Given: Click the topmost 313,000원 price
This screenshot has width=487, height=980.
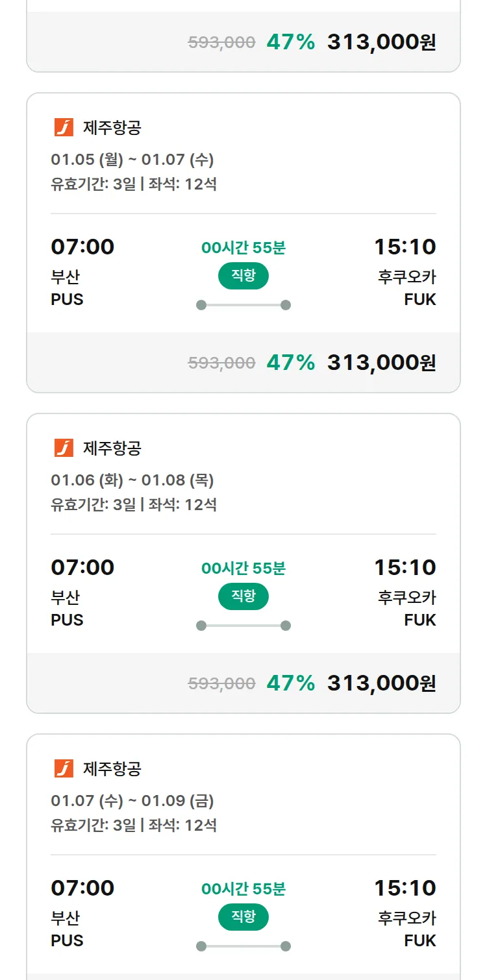Looking at the screenshot, I should point(381,42).
